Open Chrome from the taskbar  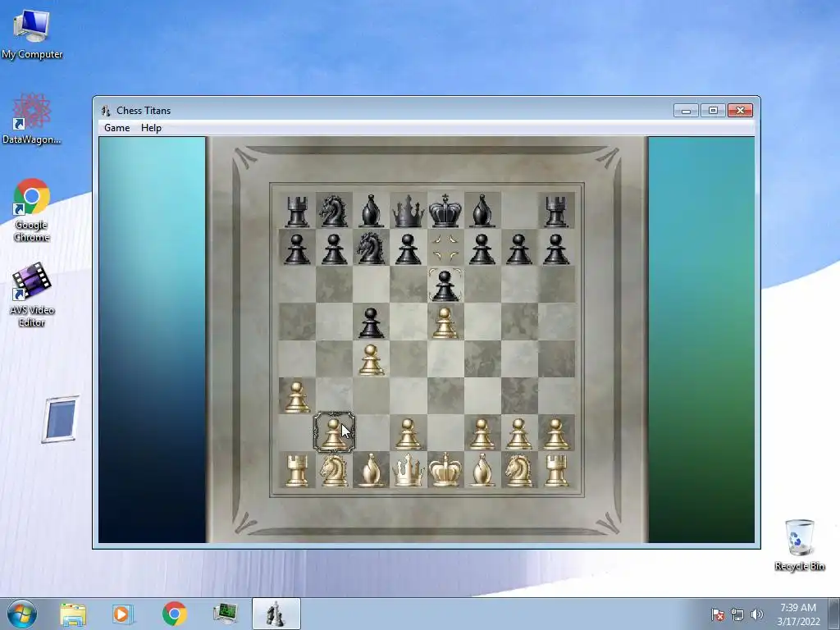coord(174,614)
